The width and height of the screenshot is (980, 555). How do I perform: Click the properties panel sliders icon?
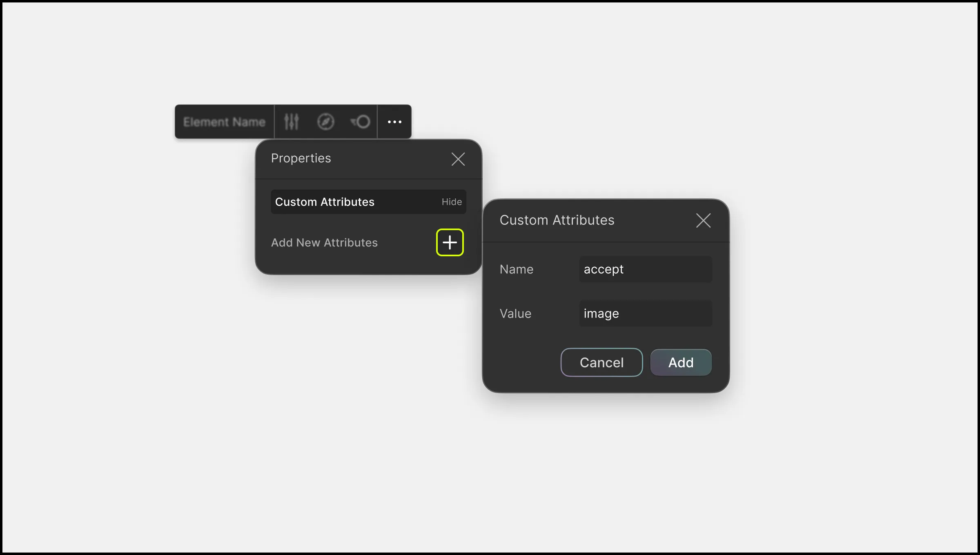291,122
